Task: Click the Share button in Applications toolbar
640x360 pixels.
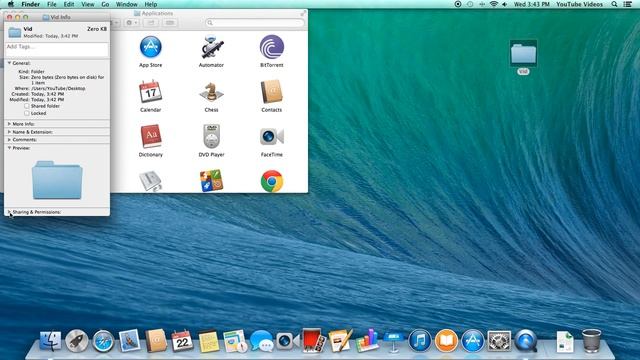Action: (x=151, y=23)
